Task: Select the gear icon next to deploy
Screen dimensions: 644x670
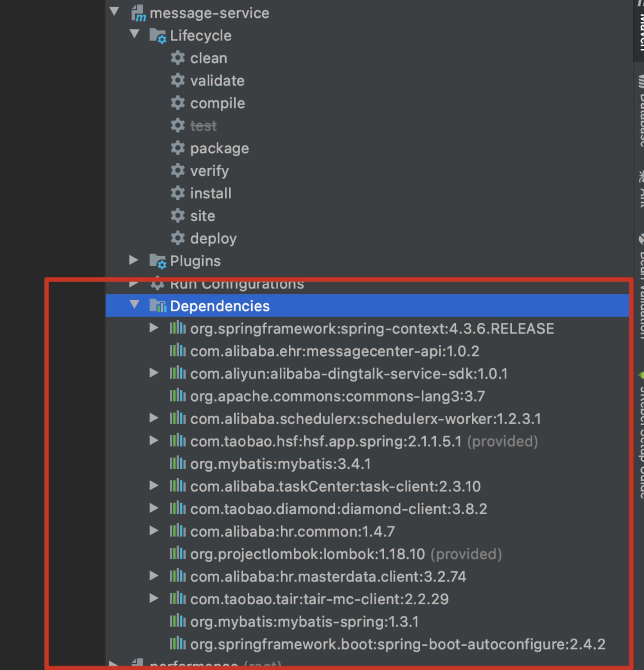Action: coord(178,238)
